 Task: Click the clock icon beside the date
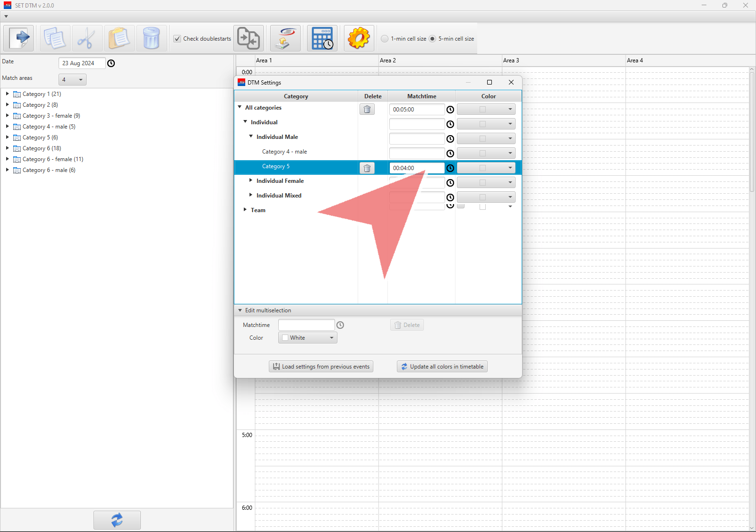point(111,63)
